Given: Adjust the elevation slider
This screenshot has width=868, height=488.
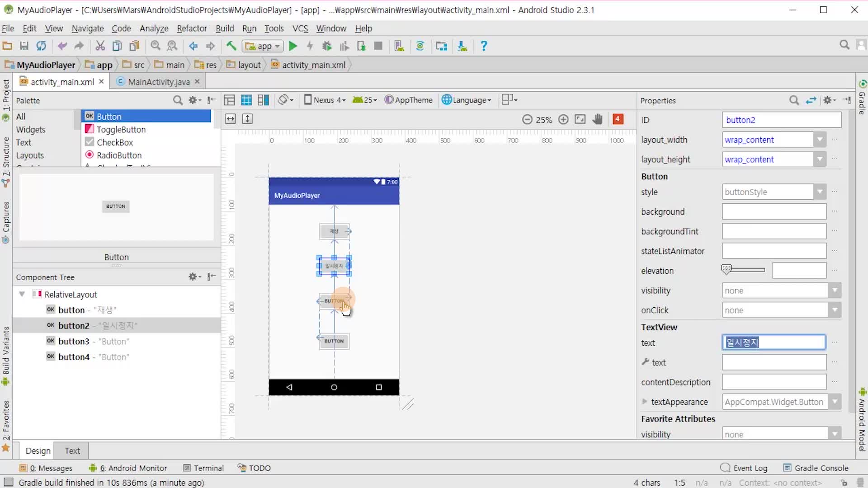Looking at the screenshot, I should [743, 270].
